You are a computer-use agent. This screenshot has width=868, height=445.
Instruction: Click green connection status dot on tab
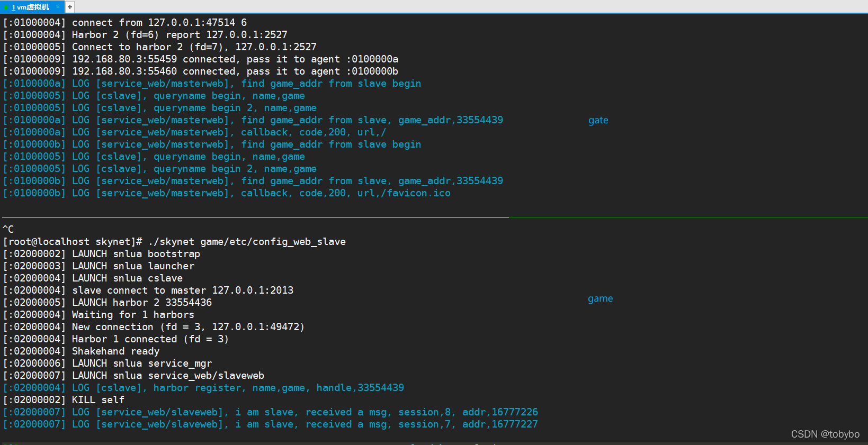pyautogui.click(x=6, y=7)
